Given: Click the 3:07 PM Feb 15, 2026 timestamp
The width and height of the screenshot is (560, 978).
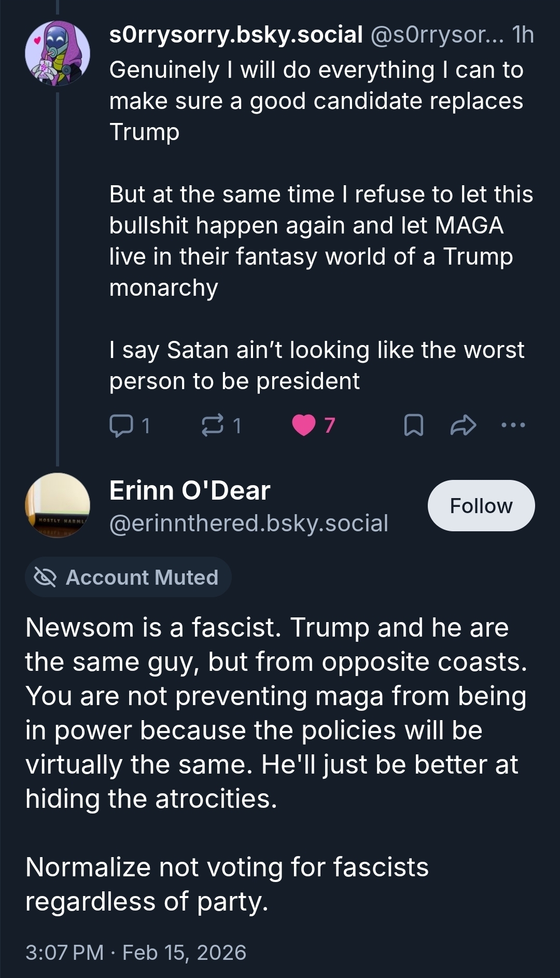Looking at the screenshot, I should pyautogui.click(x=136, y=953).
